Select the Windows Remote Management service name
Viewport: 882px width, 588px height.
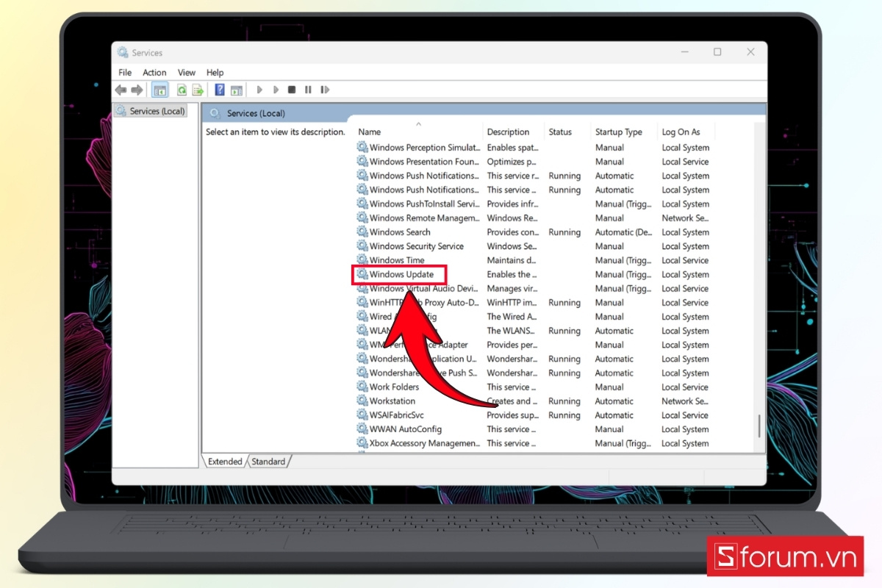tap(425, 218)
